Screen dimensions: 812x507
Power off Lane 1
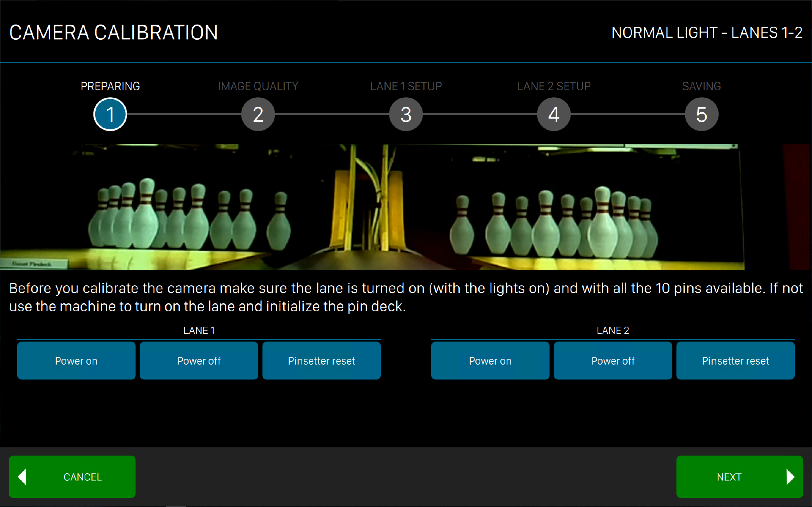199,361
